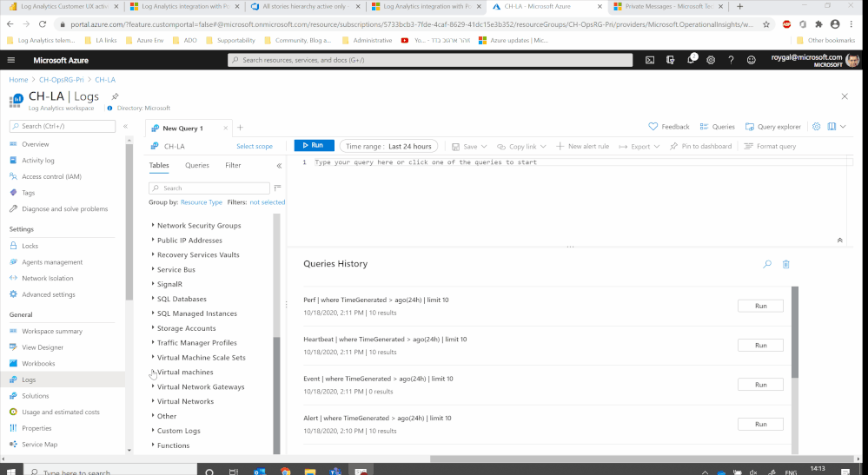Screen dimensions: 868x475
Task: Switch to the Tables tab
Action: click(x=159, y=165)
